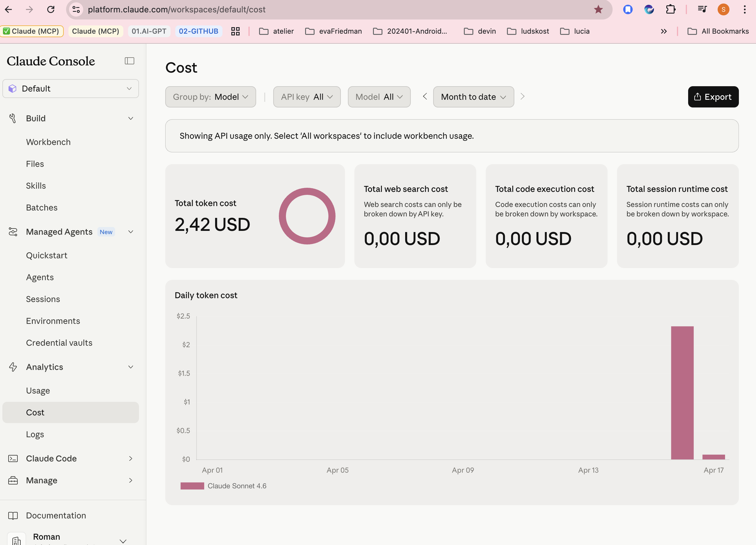Click the blue rounded-square extension icon

click(628, 9)
